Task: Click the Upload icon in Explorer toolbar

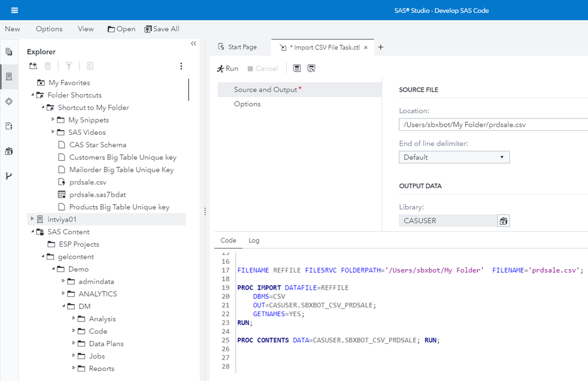Action: [69, 66]
